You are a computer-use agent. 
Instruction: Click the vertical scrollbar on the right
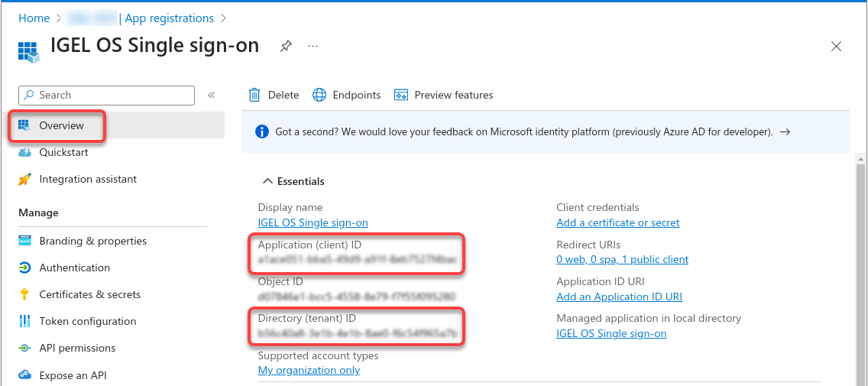[x=860, y=268]
